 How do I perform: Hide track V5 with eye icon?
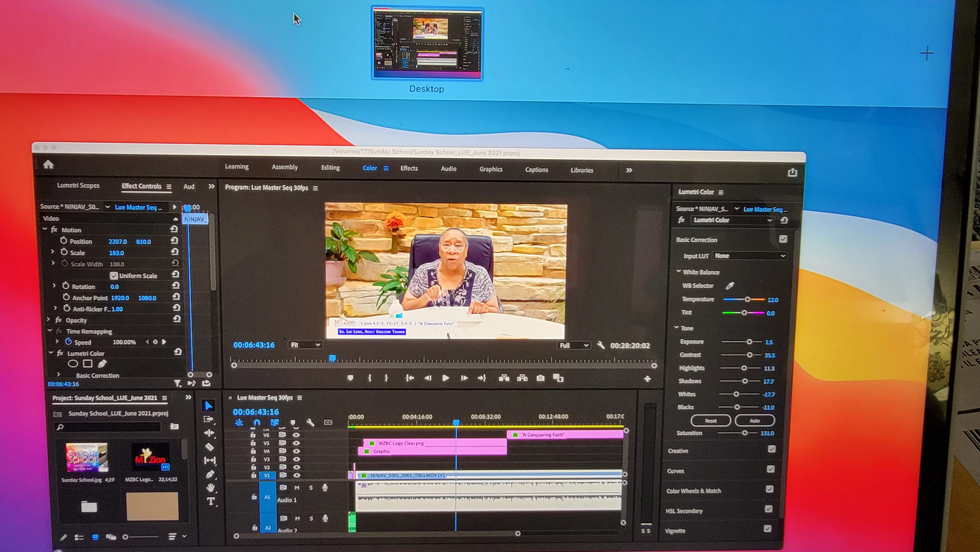click(x=296, y=443)
